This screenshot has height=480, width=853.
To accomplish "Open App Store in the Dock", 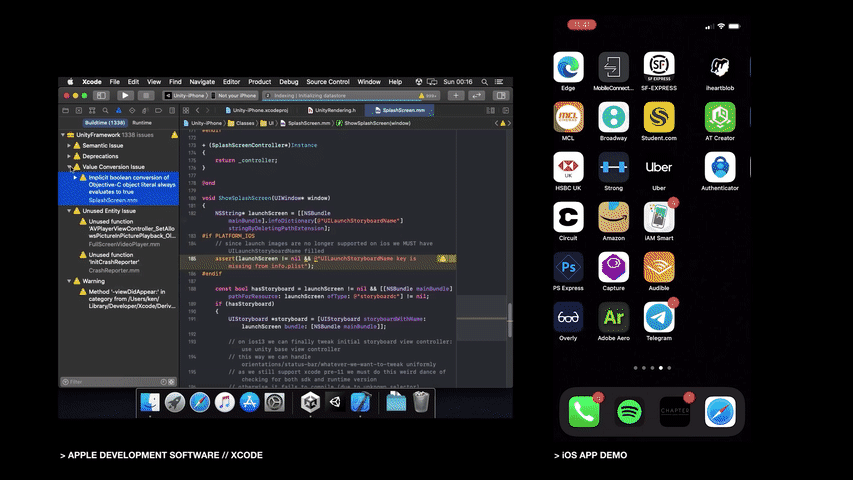I will [249, 402].
